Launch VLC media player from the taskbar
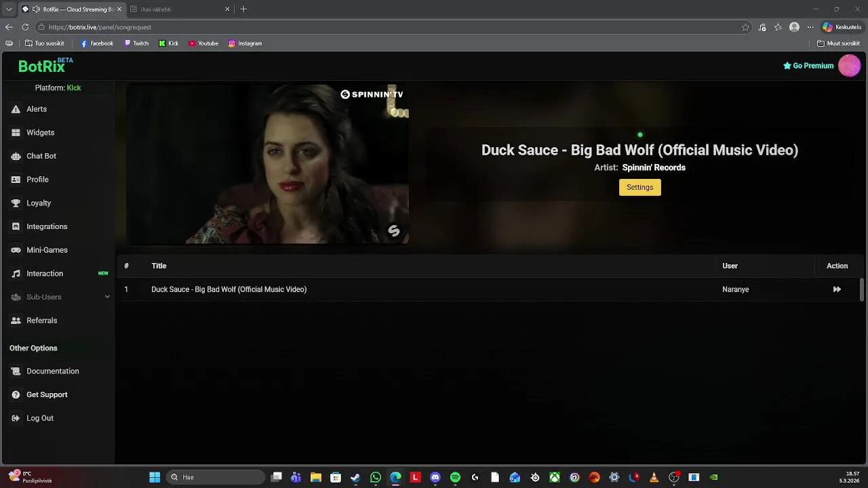 654,477
